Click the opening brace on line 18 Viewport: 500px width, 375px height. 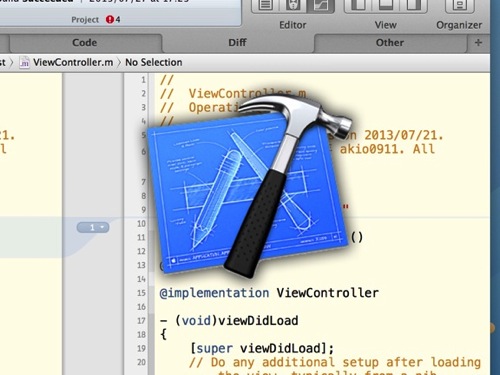[163, 334]
